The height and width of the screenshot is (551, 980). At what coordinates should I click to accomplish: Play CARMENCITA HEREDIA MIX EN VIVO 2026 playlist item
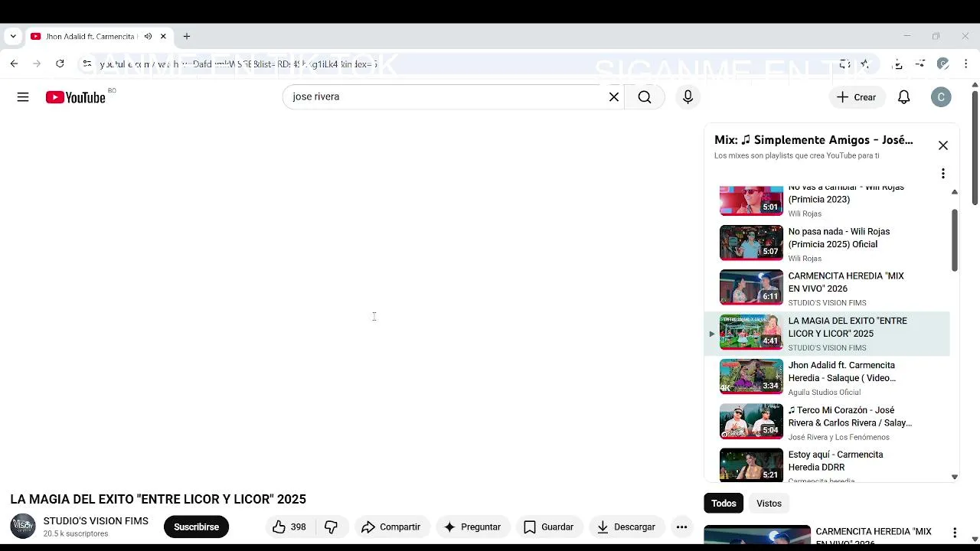(827, 288)
